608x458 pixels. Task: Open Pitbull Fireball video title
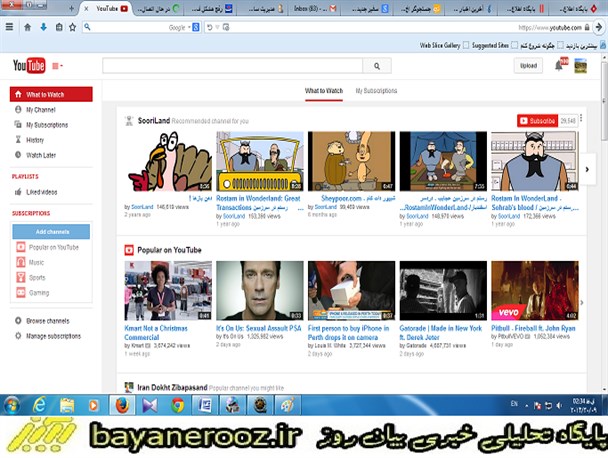[533, 328]
